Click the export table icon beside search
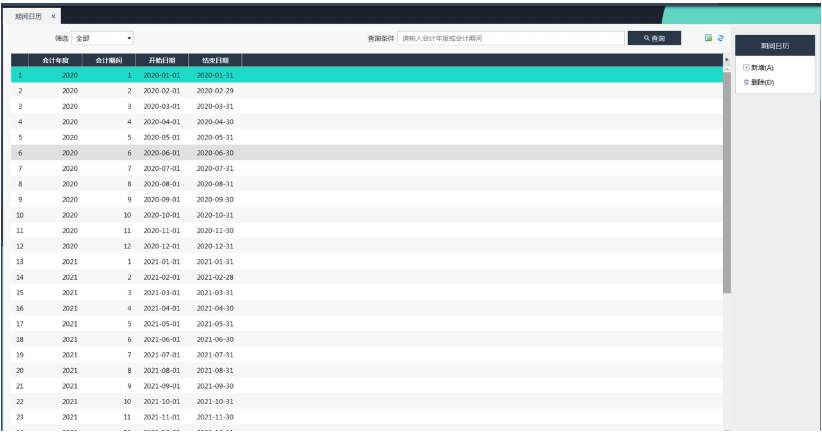The image size is (822, 433). click(708, 38)
